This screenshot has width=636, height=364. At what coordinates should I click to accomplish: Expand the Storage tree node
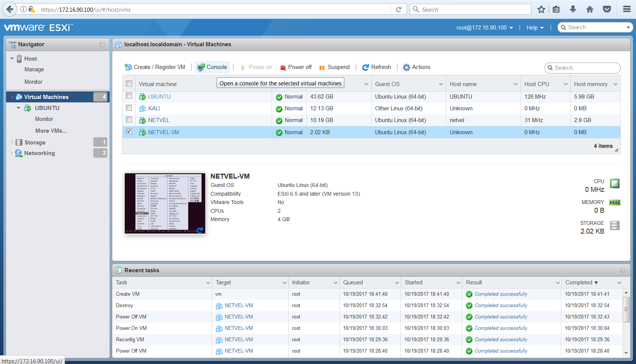(12, 142)
